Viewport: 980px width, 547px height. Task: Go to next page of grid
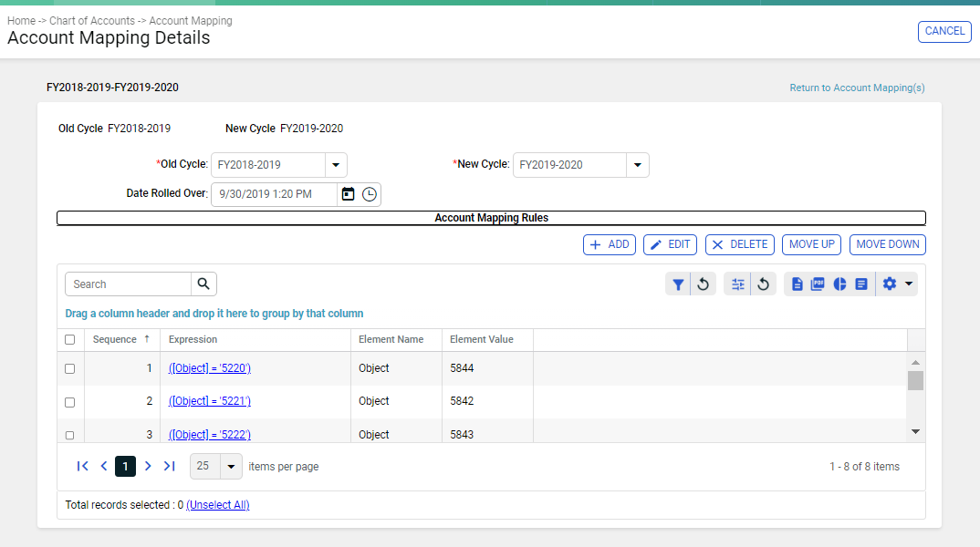(x=148, y=466)
